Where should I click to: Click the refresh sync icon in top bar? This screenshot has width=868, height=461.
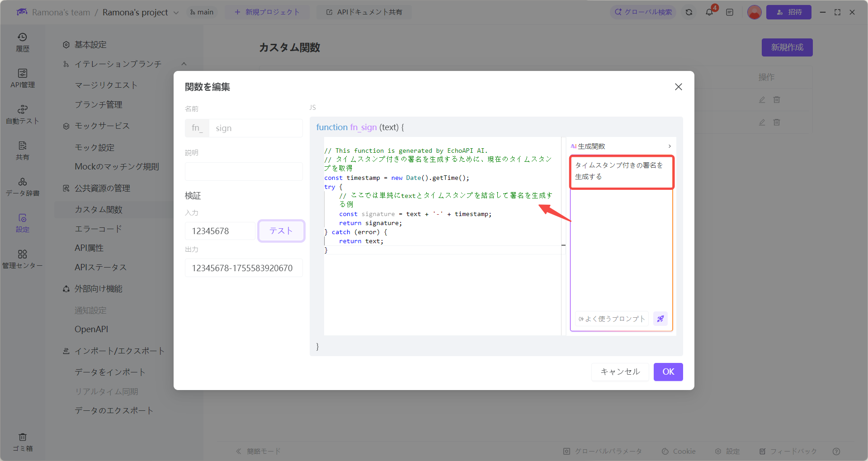click(689, 12)
